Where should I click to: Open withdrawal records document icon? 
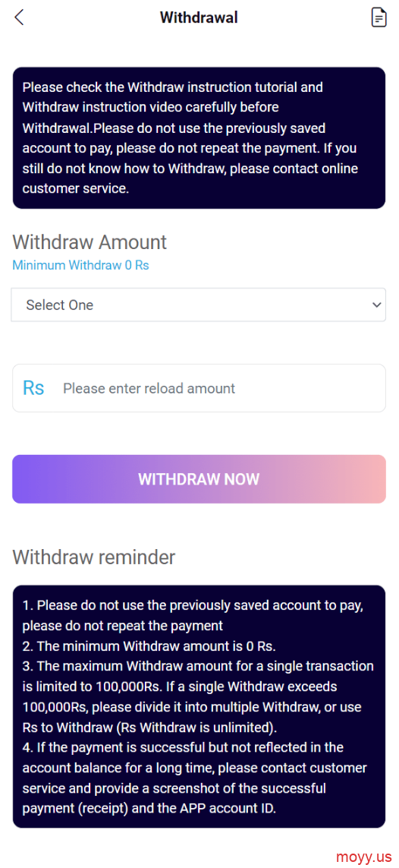[379, 17]
